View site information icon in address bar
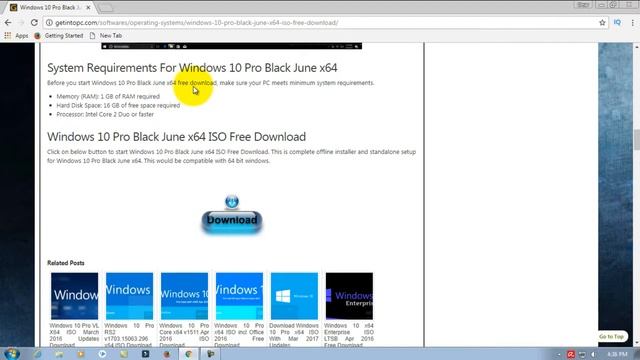Viewport: 640px width, 360px height. (49, 23)
